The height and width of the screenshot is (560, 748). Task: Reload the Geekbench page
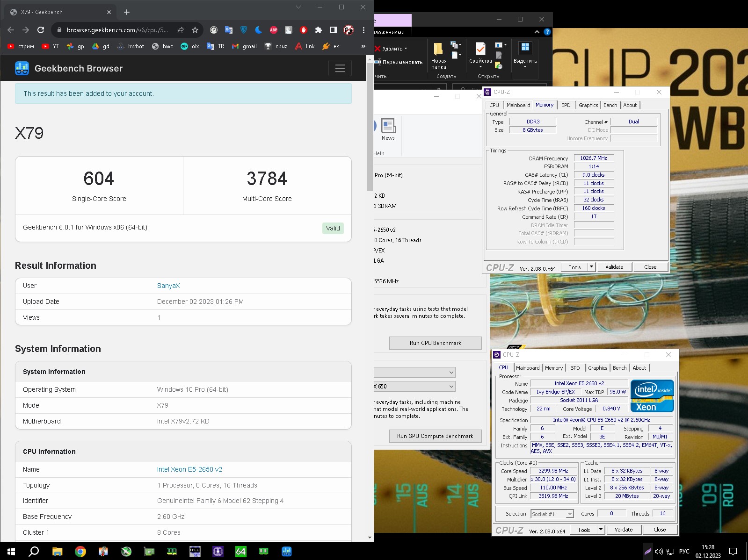(41, 30)
